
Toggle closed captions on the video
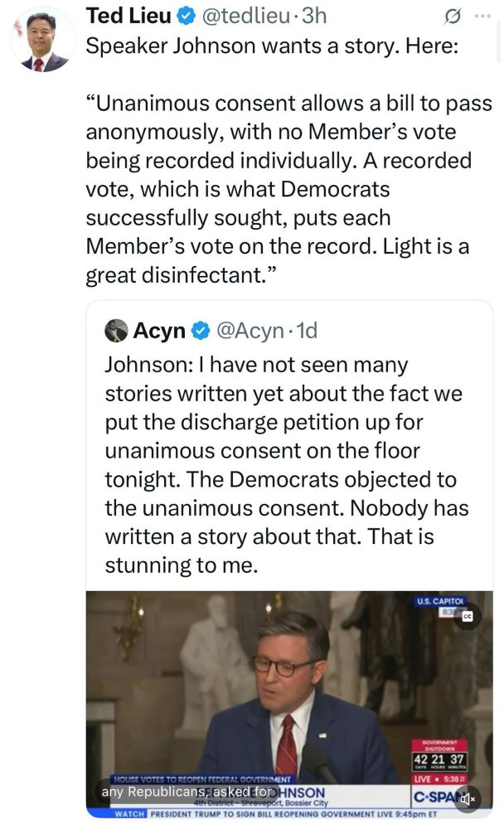pyautogui.click(x=467, y=616)
